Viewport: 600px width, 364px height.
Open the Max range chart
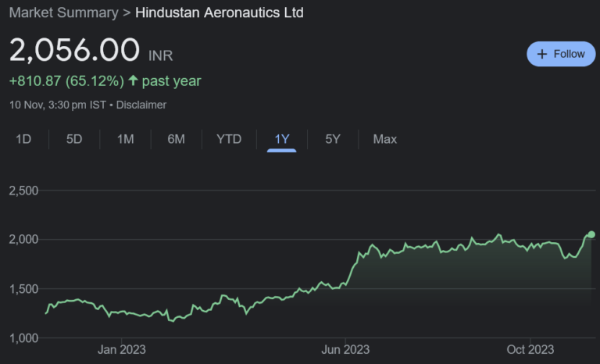[x=384, y=139]
